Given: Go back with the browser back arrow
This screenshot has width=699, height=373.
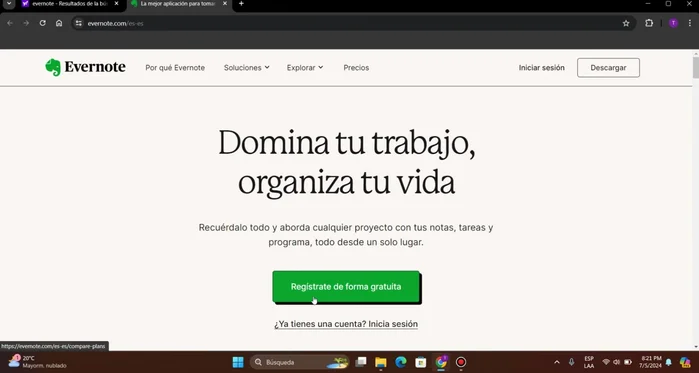Looking at the screenshot, I should click(x=10, y=23).
